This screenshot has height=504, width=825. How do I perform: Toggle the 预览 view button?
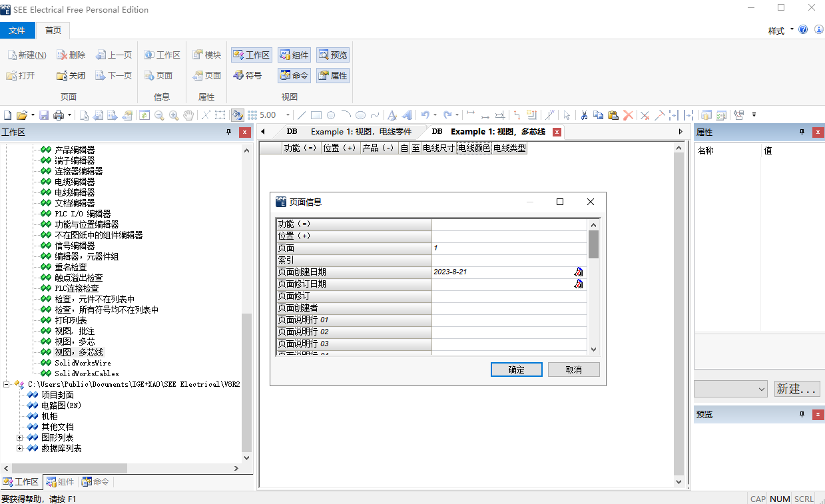point(332,55)
